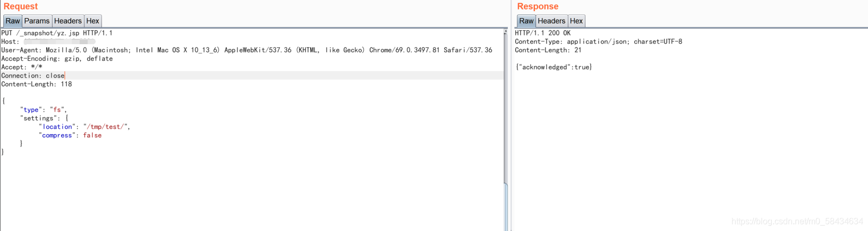Open the Response Headers tab
The height and width of the screenshot is (231, 868).
pos(551,21)
